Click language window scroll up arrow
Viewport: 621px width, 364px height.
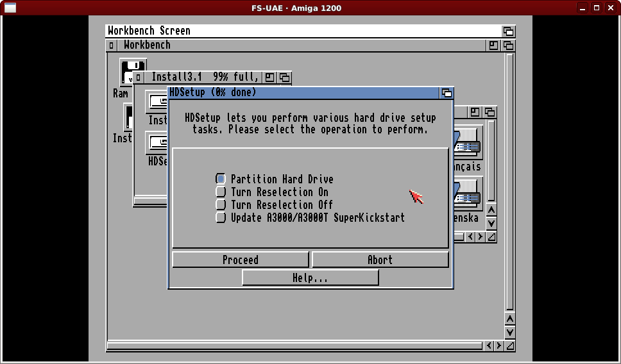[x=491, y=210]
